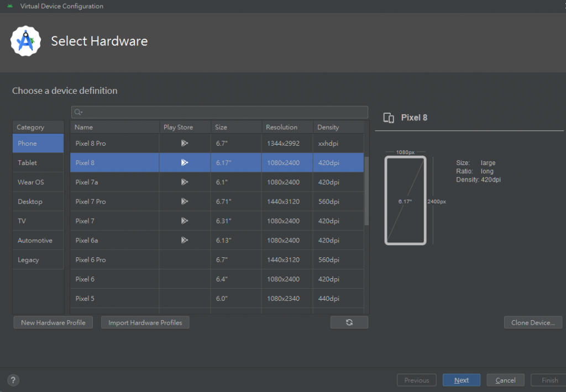Open New Hardware Profile
The width and height of the screenshot is (566, 392).
coord(53,322)
